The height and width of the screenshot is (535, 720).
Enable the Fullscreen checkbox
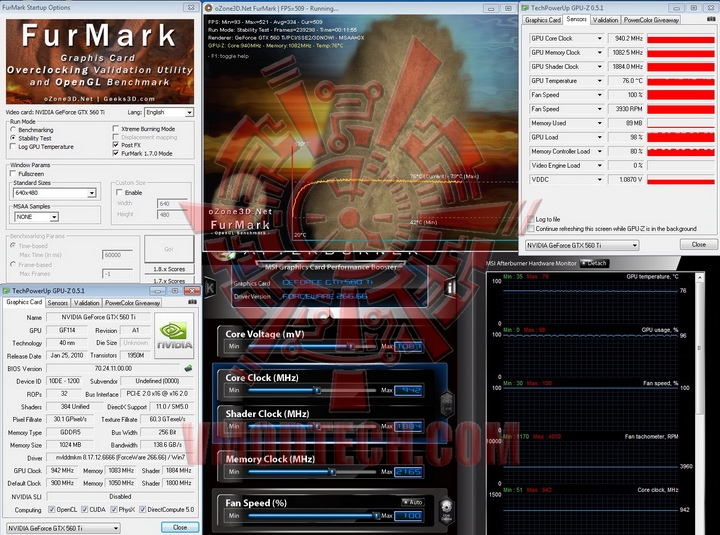click(x=13, y=174)
